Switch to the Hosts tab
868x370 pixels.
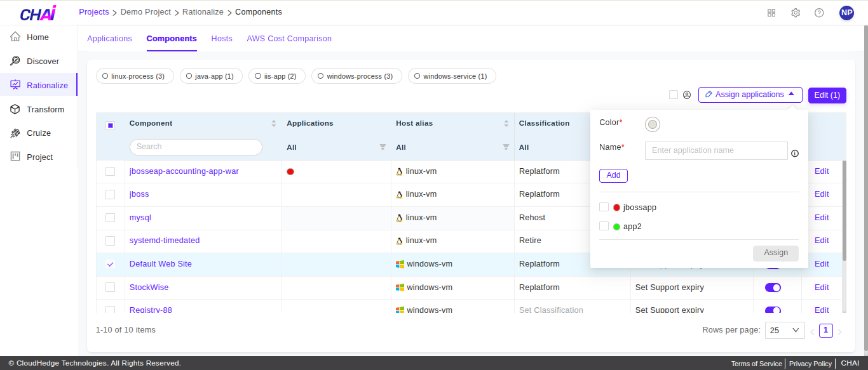[222, 39]
